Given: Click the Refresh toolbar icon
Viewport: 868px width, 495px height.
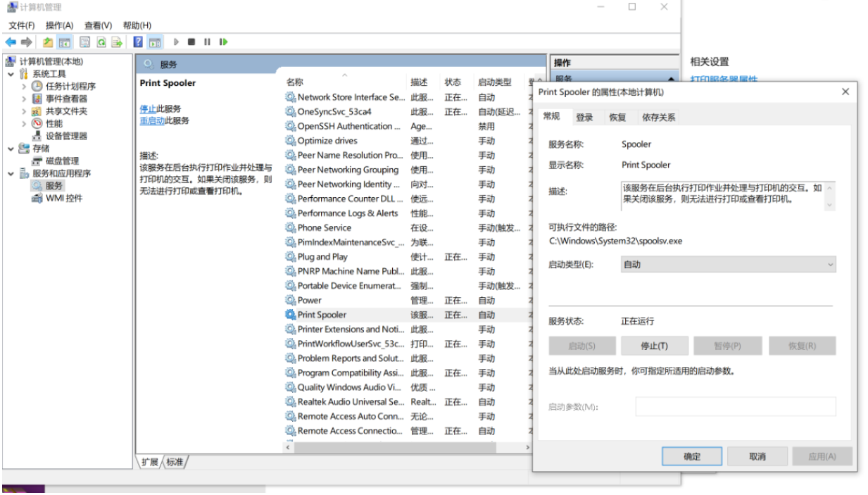Looking at the screenshot, I should 101,42.
